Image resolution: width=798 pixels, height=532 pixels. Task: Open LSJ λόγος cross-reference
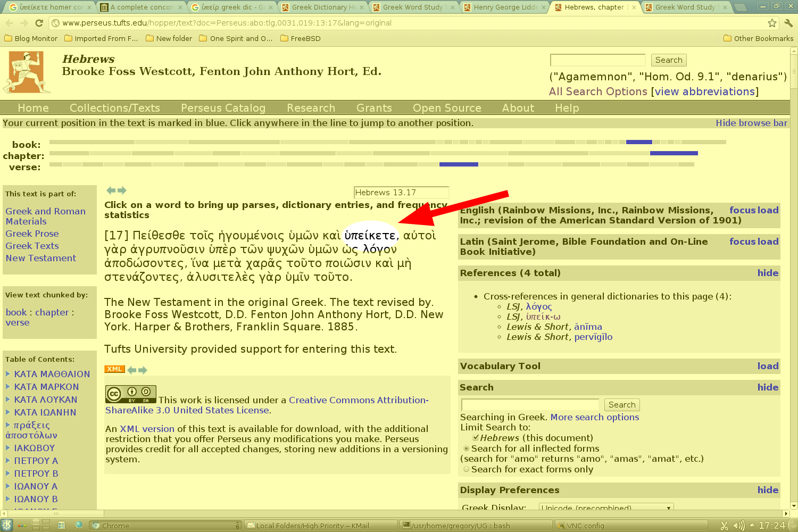539,306
